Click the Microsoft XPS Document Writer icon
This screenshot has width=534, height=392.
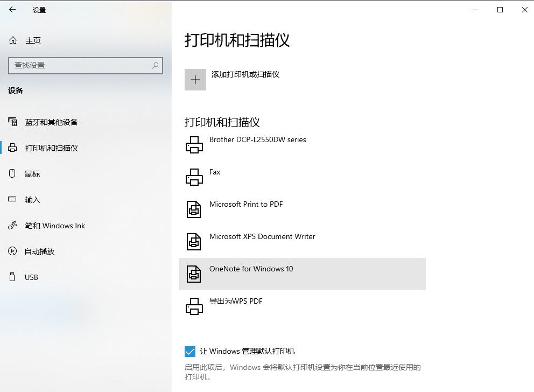[x=194, y=241]
